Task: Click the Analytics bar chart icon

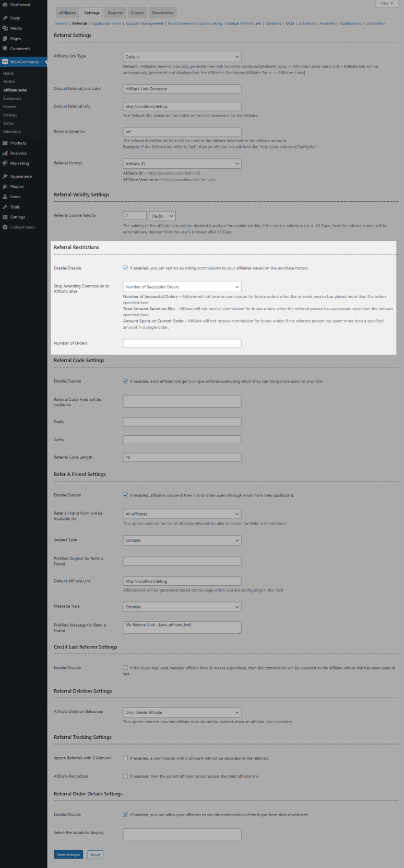Action: tap(5, 153)
